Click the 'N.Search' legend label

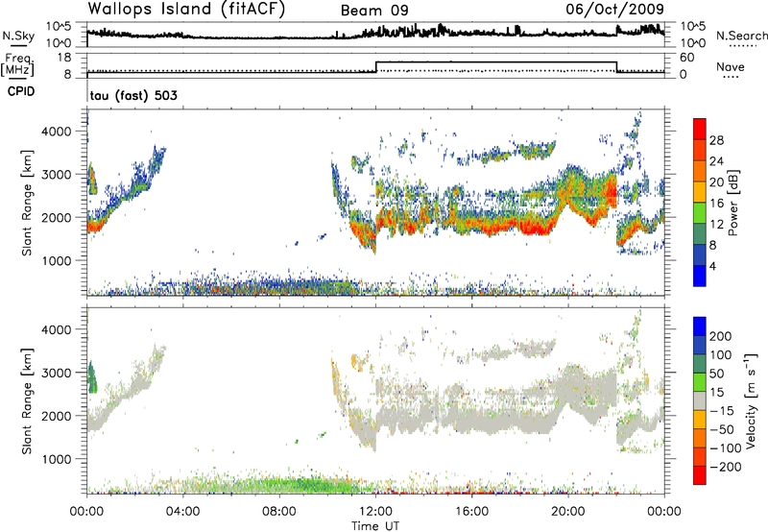741,36
